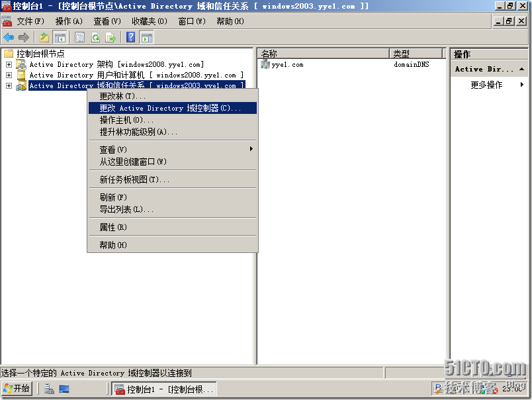Click the Active Directory 架构 node icon
Viewport: 532px width, 400px height.
pos(21,64)
